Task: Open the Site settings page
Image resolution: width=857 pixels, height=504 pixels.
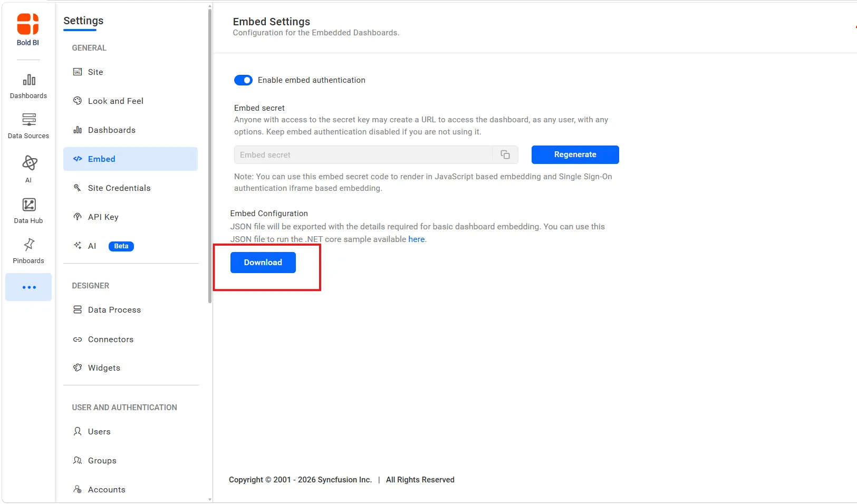Action: (130, 72)
